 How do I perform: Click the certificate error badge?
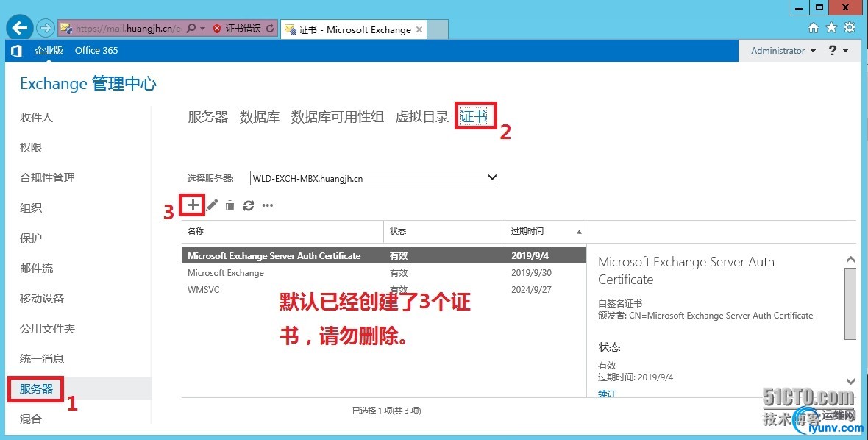tap(237, 28)
